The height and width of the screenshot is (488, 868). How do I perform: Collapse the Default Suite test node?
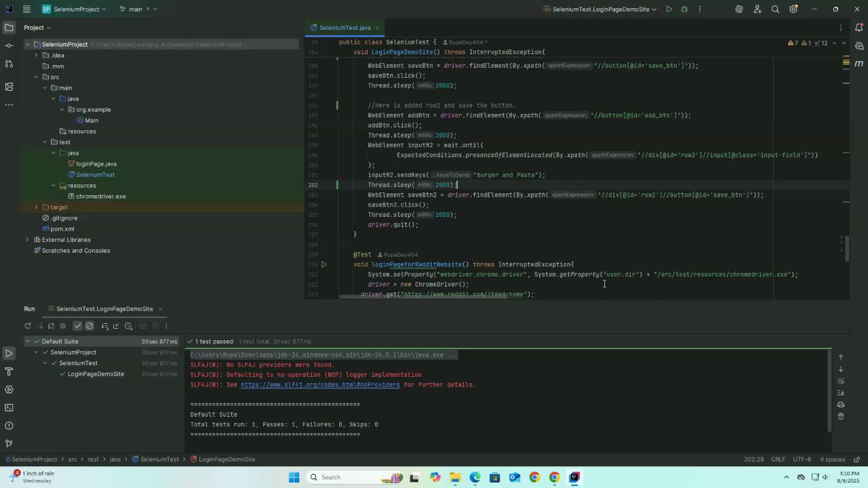[28, 342]
